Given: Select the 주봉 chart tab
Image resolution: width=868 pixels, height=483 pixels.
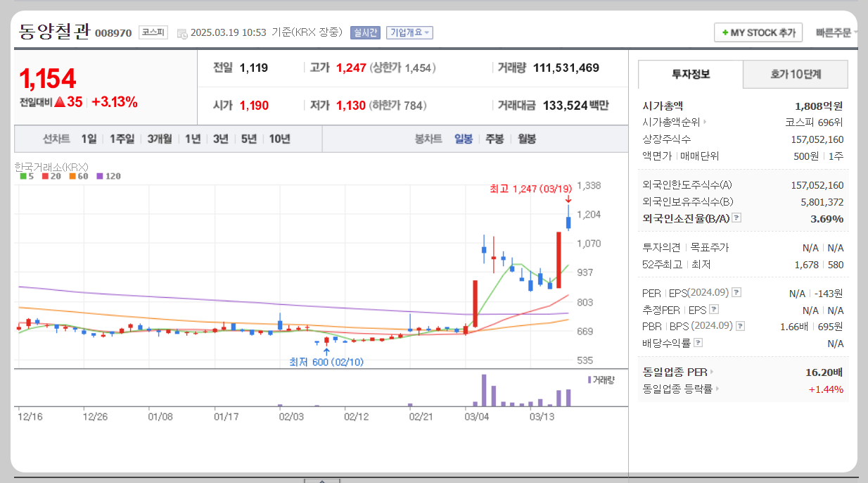Looking at the screenshot, I should coord(494,139).
